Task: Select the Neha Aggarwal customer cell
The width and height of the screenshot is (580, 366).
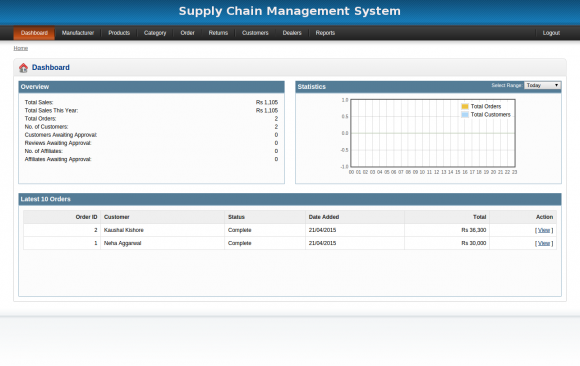Action: (162, 243)
